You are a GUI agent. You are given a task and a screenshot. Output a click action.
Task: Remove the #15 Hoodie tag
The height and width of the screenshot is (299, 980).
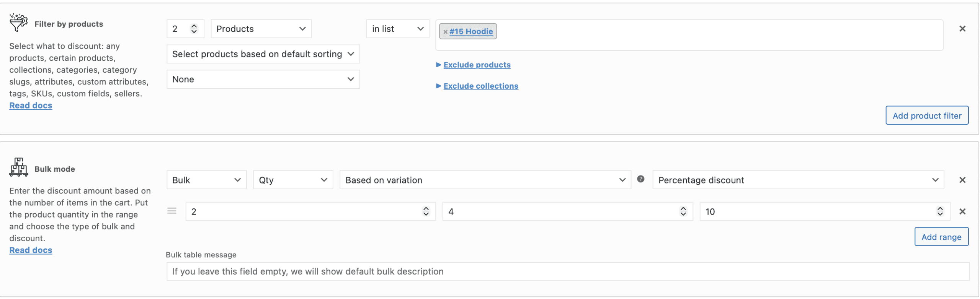pyautogui.click(x=445, y=32)
